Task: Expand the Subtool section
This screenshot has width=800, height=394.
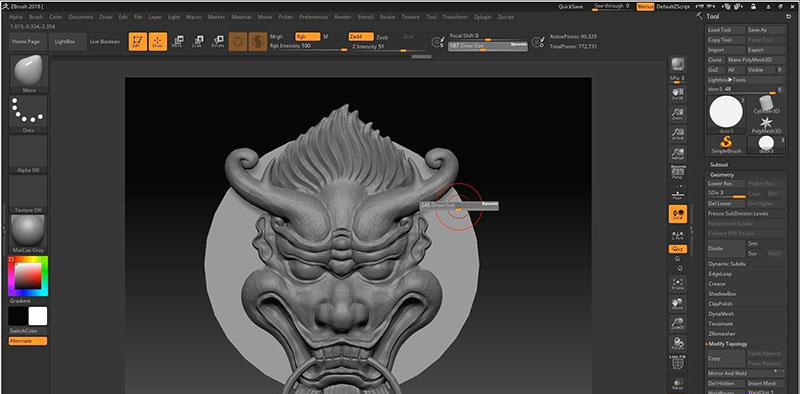Action: pyautogui.click(x=719, y=165)
